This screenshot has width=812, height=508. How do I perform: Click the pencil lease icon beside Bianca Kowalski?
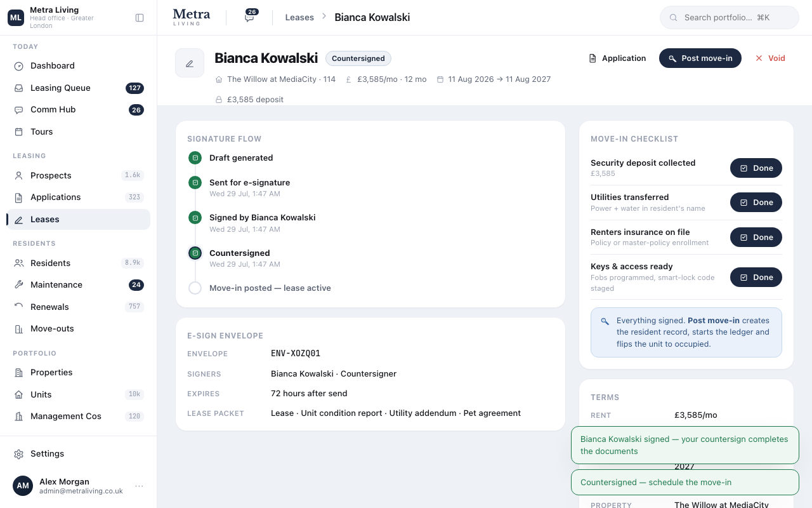(190, 63)
